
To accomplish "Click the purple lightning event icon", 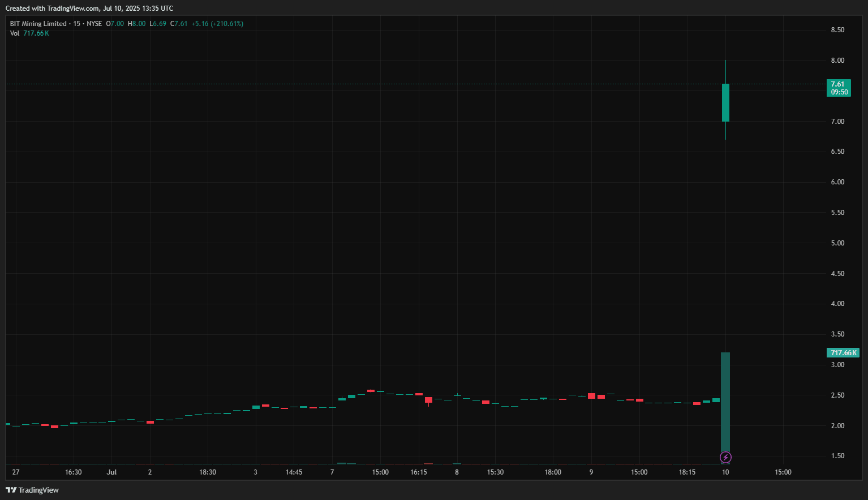I will (x=725, y=457).
